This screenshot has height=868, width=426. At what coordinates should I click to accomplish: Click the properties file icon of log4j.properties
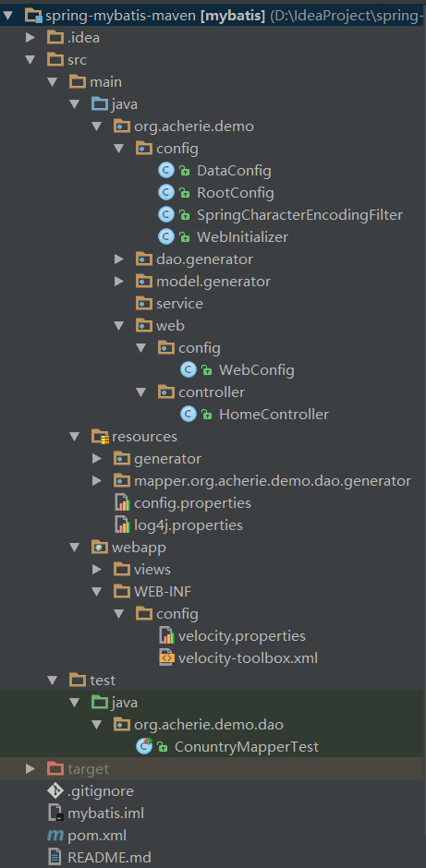click(122, 524)
